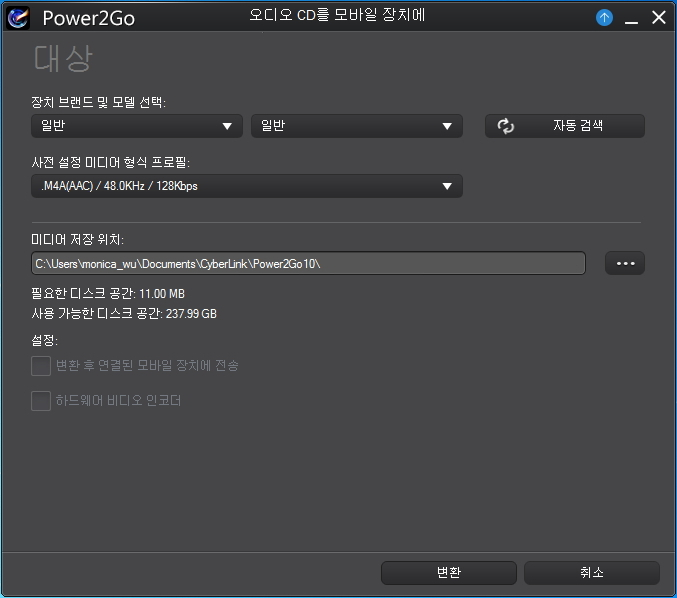Click the 미디어 저장 위치 label
The height and width of the screenshot is (598, 677).
click(x=77, y=239)
